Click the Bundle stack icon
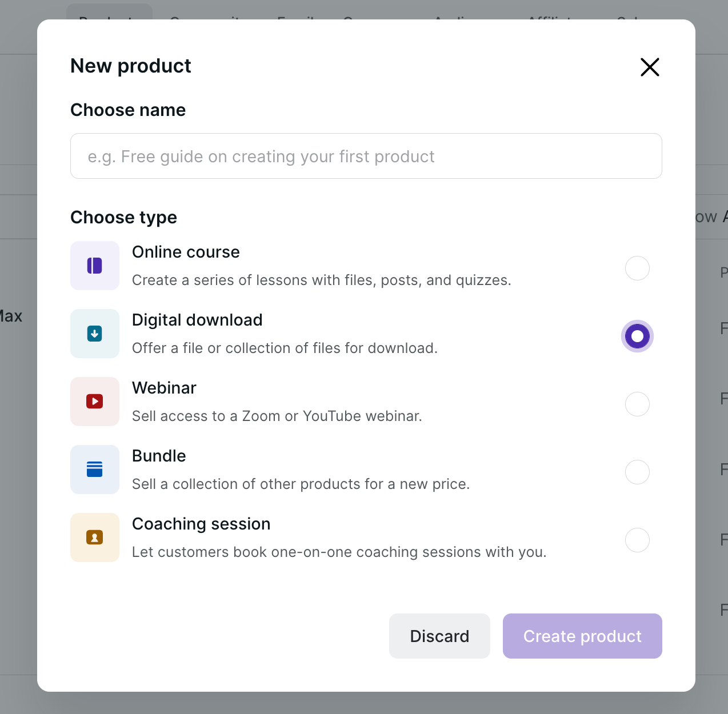The height and width of the screenshot is (714, 728). tap(95, 470)
